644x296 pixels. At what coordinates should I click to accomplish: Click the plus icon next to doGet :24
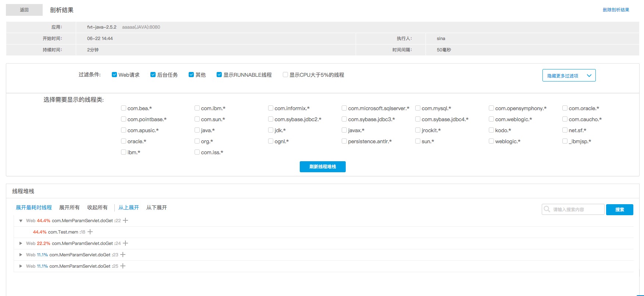point(125,243)
